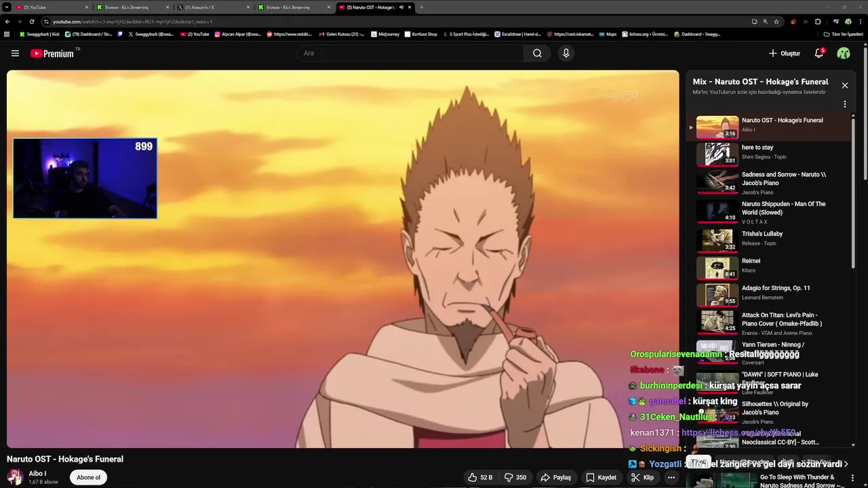Play Trisha's Lullaby from the mix
Viewport: 868px width, 488px height.
point(768,240)
